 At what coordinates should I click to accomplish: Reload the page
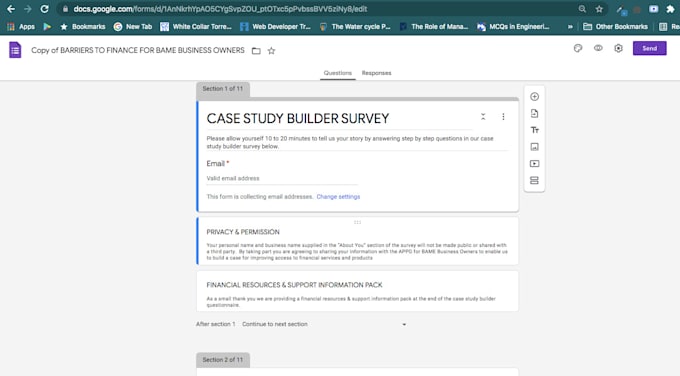click(44, 9)
